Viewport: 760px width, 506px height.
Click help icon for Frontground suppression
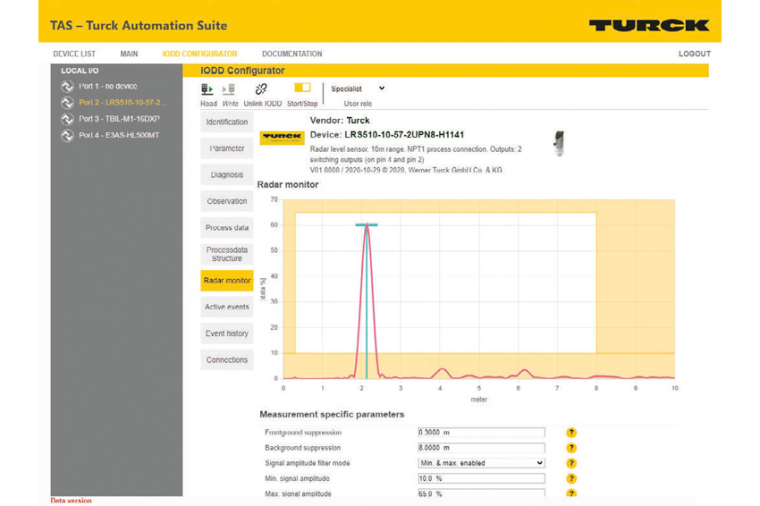coord(572,432)
